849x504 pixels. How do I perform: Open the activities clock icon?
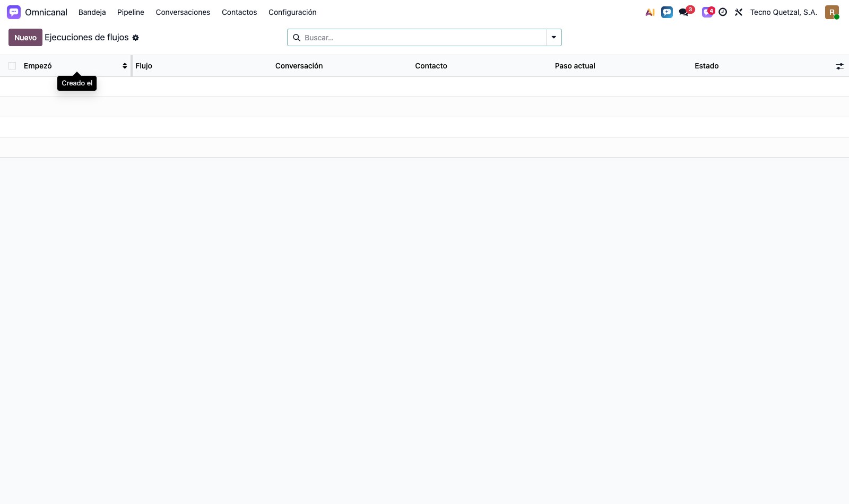click(x=723, y=12)
